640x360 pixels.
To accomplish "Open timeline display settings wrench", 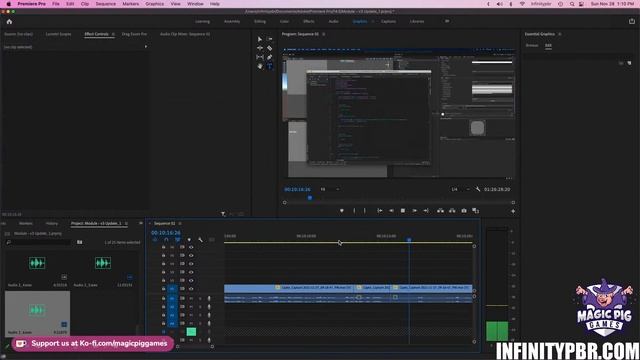I will [200, 240].
